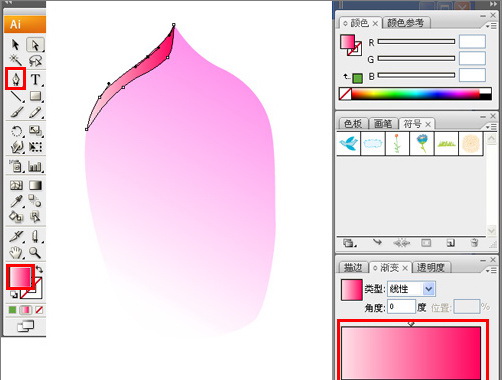Select the Scale tool

[x=35, y=131]
